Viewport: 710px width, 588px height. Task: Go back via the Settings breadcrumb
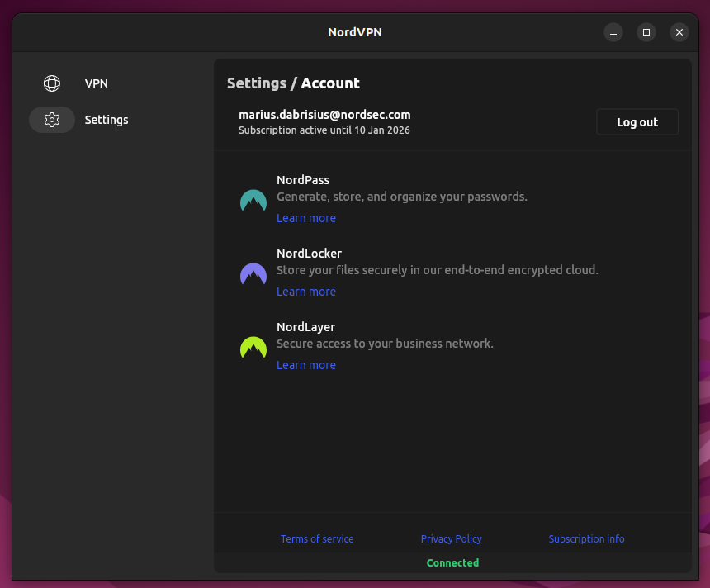coord(256,83)
